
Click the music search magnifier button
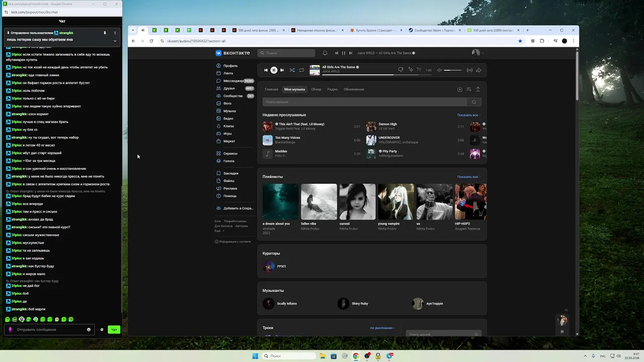474,102
